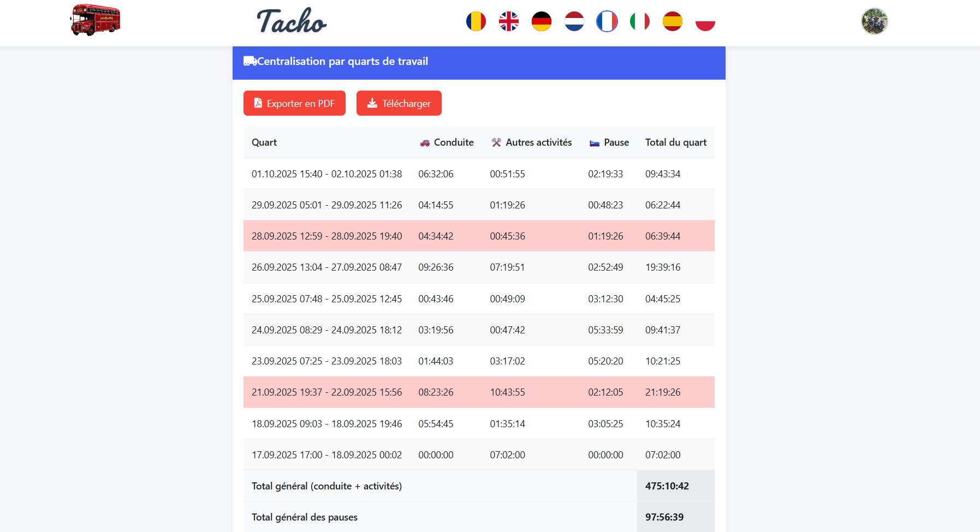
Task: Open the user profile avatar
Action: [x=874, y=21]
